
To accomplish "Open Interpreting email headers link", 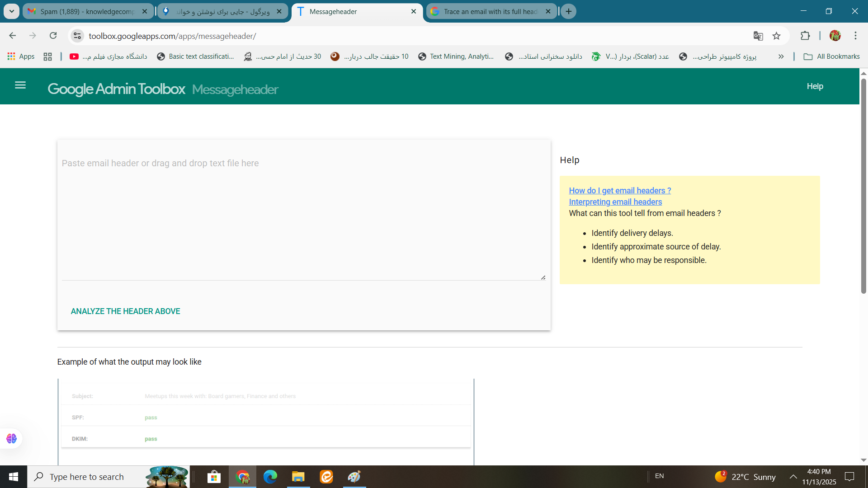I will pyautogui.click(x=615, y=202).
